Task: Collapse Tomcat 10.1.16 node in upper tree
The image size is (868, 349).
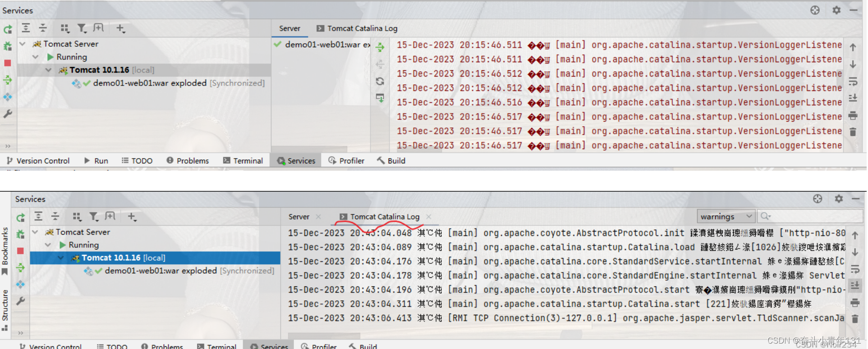Action: [49, 70]
